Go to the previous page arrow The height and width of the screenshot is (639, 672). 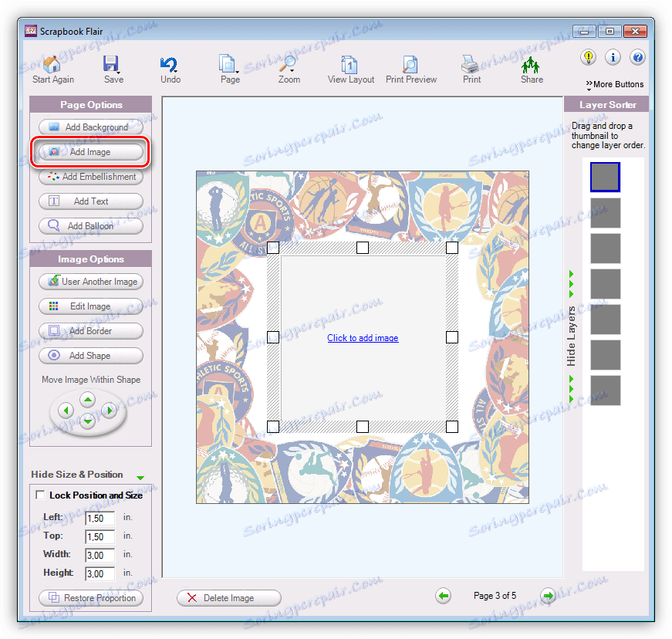click(x=443, y=596)
